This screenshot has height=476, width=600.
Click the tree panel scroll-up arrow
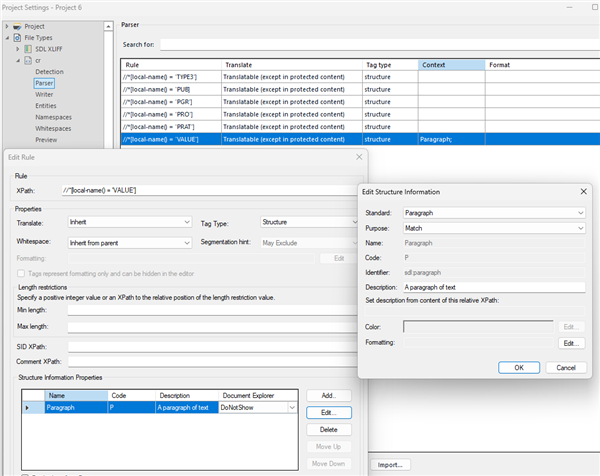108,26
